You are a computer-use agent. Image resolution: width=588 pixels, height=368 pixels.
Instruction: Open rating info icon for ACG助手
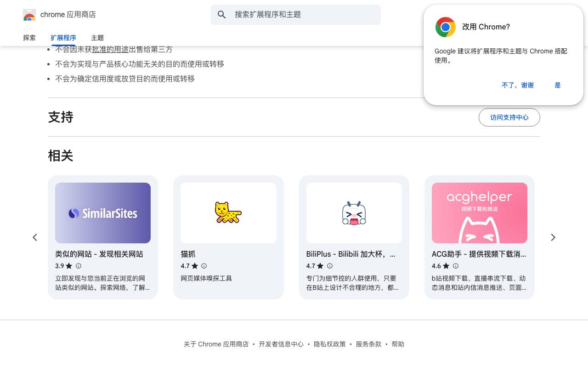[456, 266]
